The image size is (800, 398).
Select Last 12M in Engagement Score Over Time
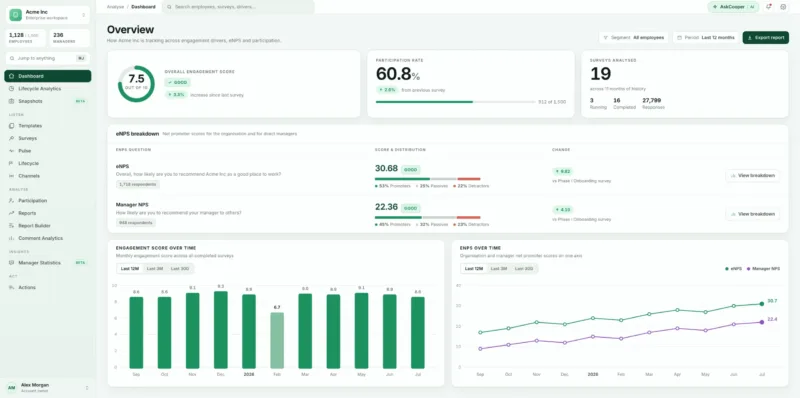129,268
